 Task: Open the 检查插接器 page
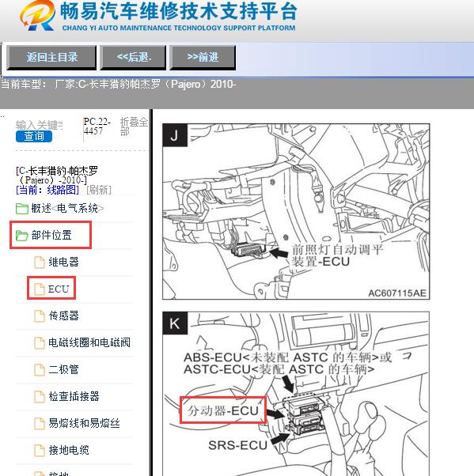(74, 396)
